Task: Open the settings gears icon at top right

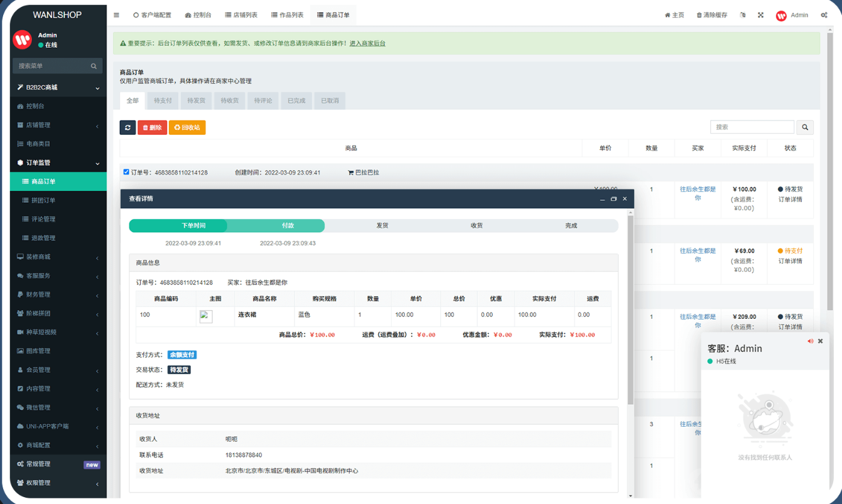Action: pos(824,15)
